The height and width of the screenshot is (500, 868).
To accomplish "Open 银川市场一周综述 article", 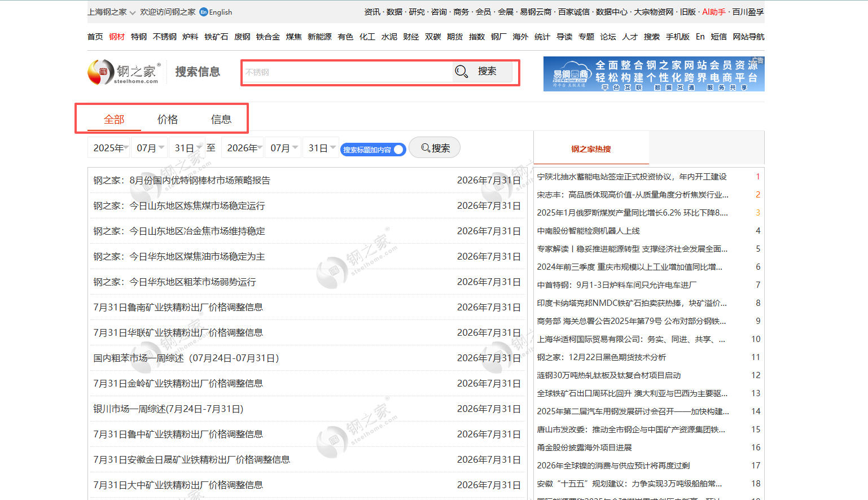I will click(x=168, y=409).
